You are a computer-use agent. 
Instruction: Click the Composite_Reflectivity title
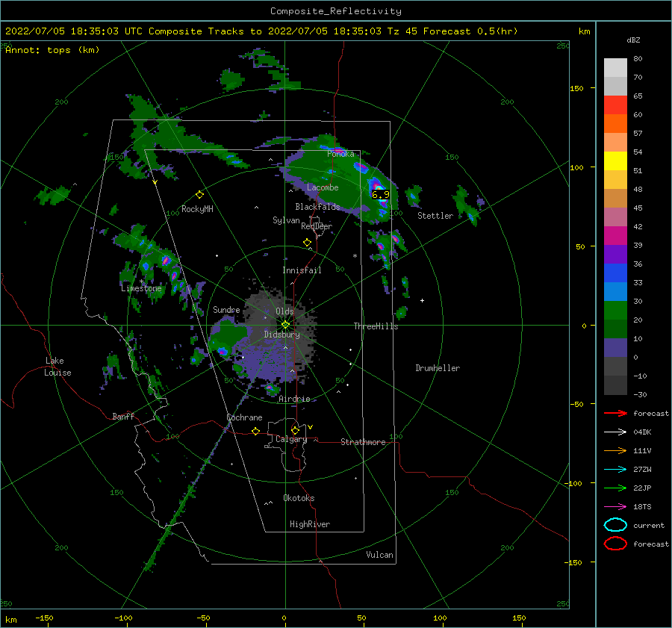[335, 11]
